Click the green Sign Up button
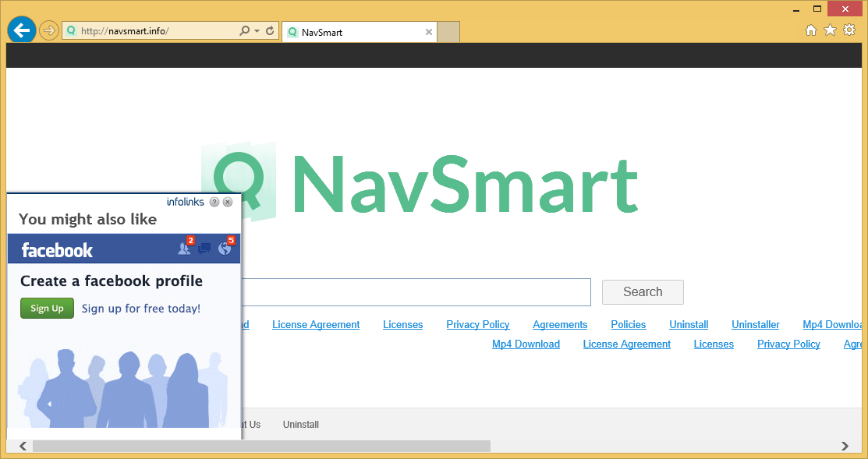Screen dimensions: 868x459 47,308
